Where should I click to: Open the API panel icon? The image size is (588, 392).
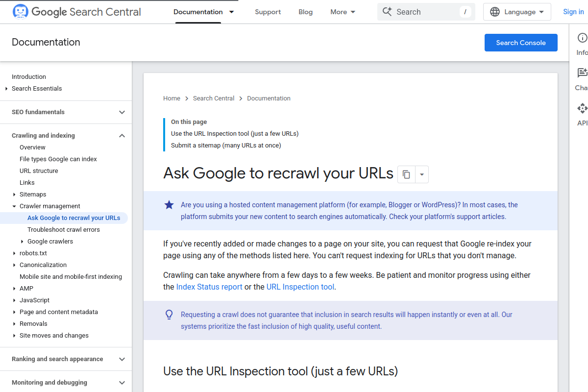(x=582, y=108)
